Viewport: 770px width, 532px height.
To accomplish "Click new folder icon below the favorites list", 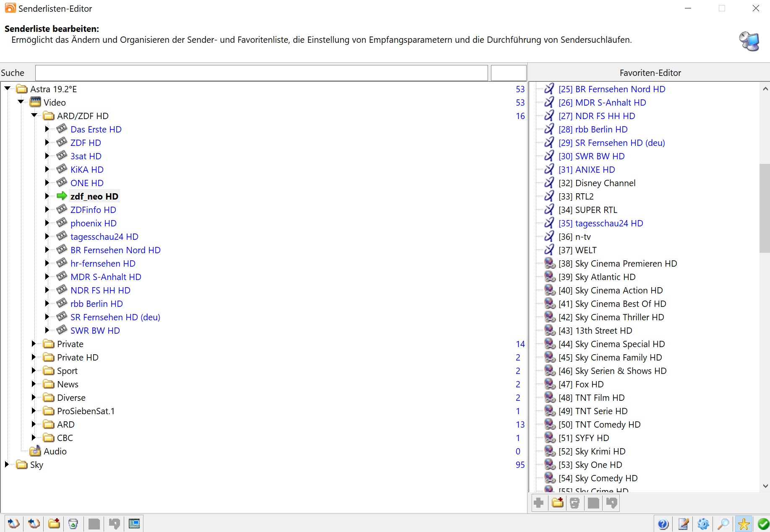I will (x=558, y=503).
